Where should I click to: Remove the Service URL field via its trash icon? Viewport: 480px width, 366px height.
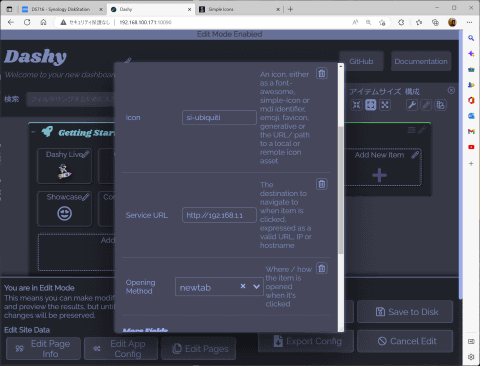(322, 184)
